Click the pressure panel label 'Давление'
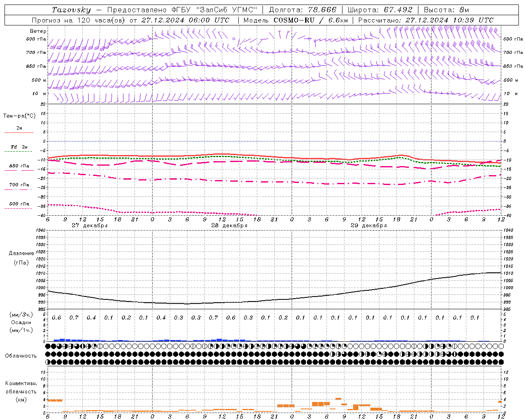The width and height of the screenshot is (525, 420). point(21,253)
